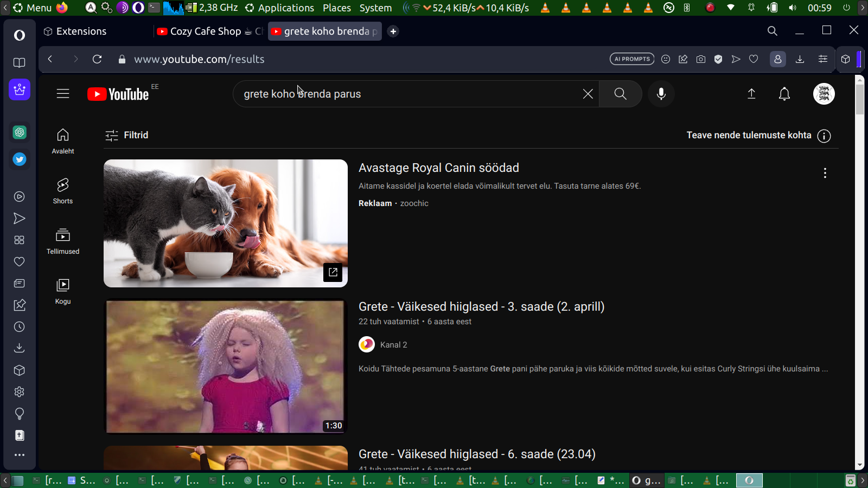Open the YouTube create upload icon
The image size is (868, 488).
coord(751,94)
